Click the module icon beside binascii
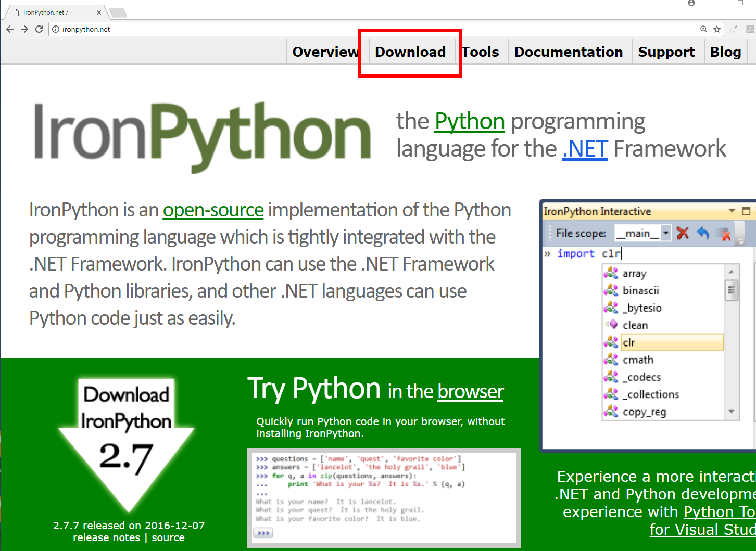 pyautogui.click(x=611, y=290)
